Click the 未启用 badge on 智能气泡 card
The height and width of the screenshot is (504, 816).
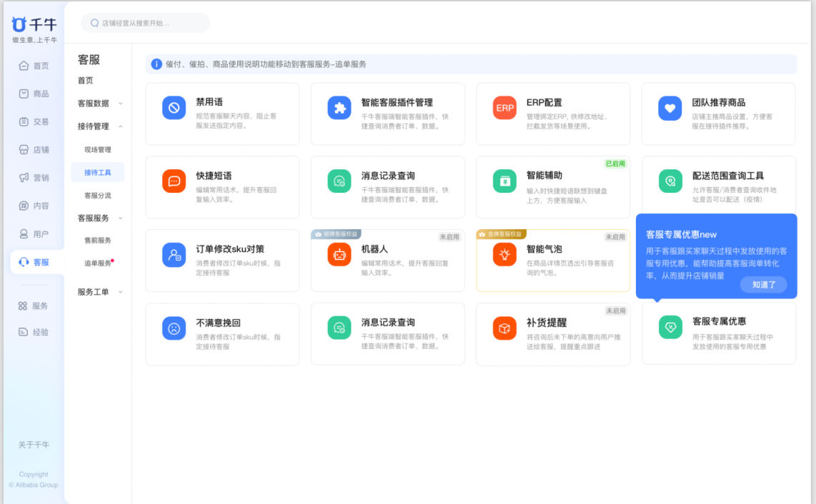615,237
